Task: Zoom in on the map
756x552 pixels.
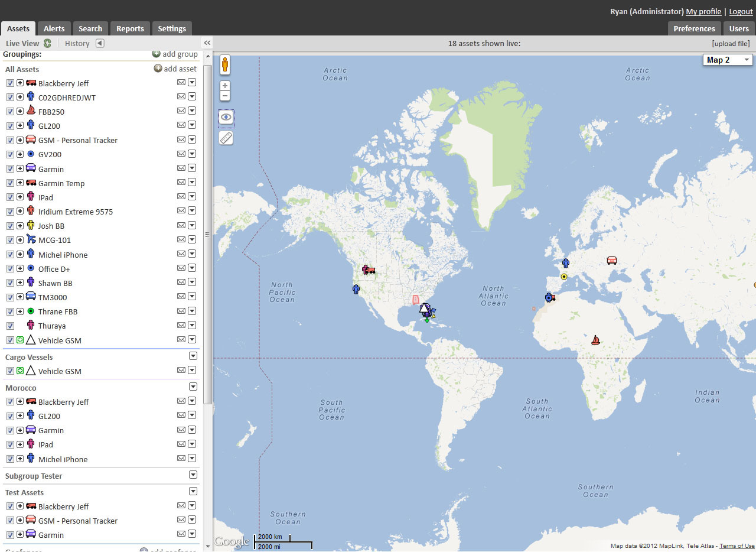Action: point(225,86)
